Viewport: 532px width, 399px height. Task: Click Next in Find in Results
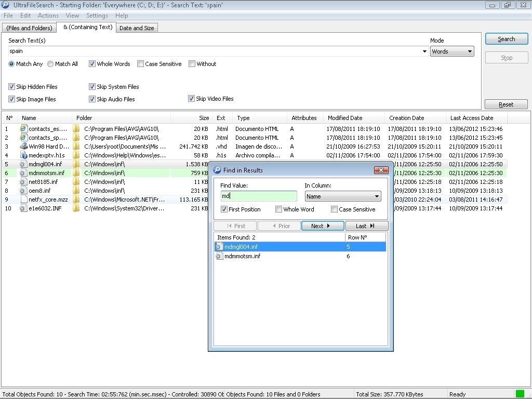pyautogui.click(x=323, y=226)
